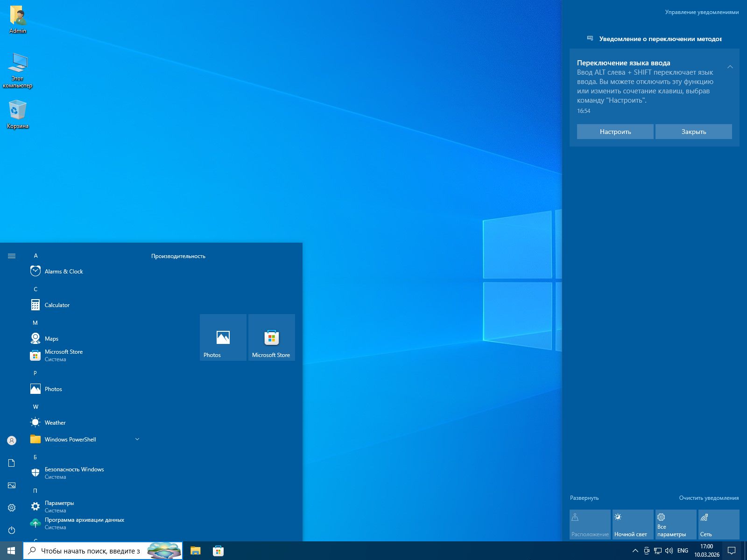
Task: Open Alarms & Clock from app list
Action: [63, 271]
